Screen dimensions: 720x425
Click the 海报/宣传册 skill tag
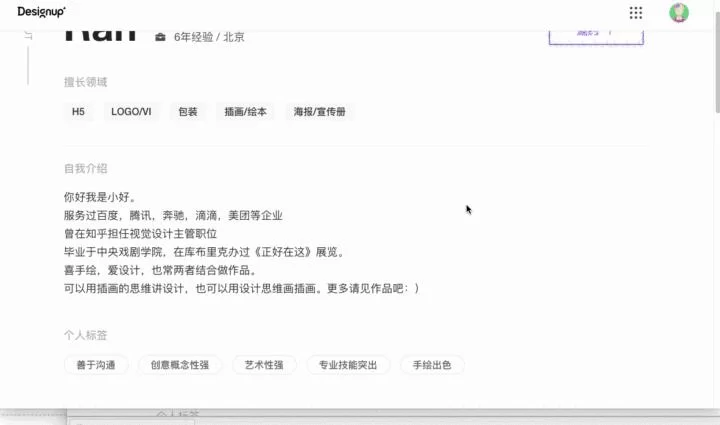point(319,112)
